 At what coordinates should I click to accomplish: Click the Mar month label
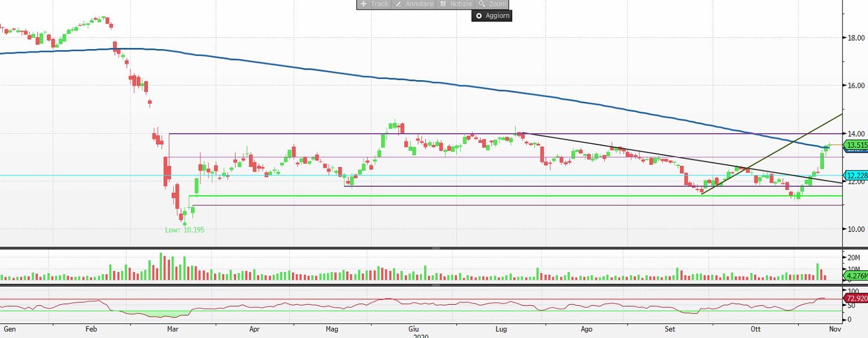point(173,328)
